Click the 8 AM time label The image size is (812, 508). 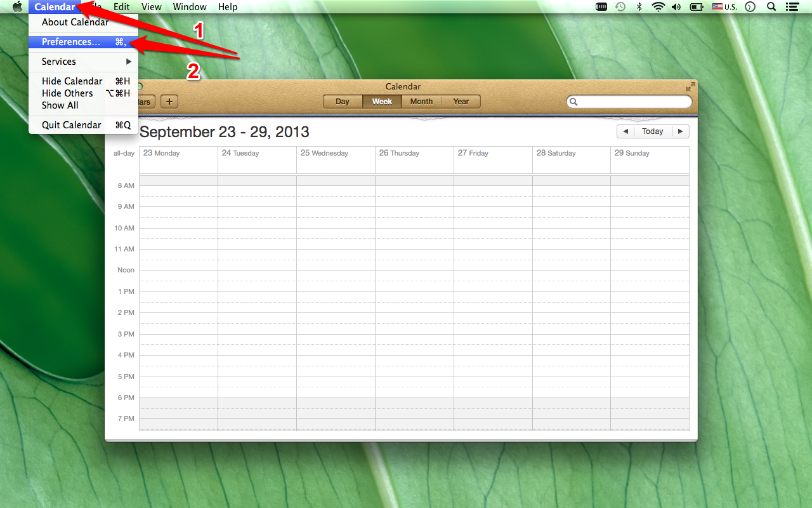pyautogui.click(x=126, y=185)
